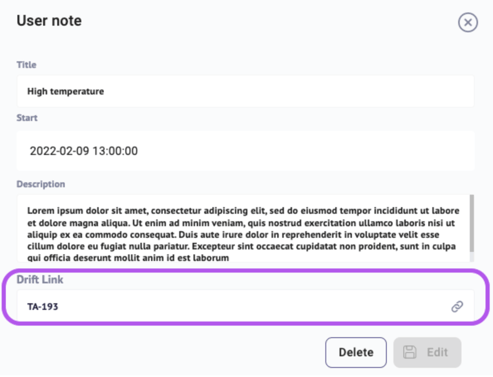Image resolution: width=493 pixels, height=377 pixels.
Task: Click the scrollbar track below the thumb
Action: click(472, 257)
